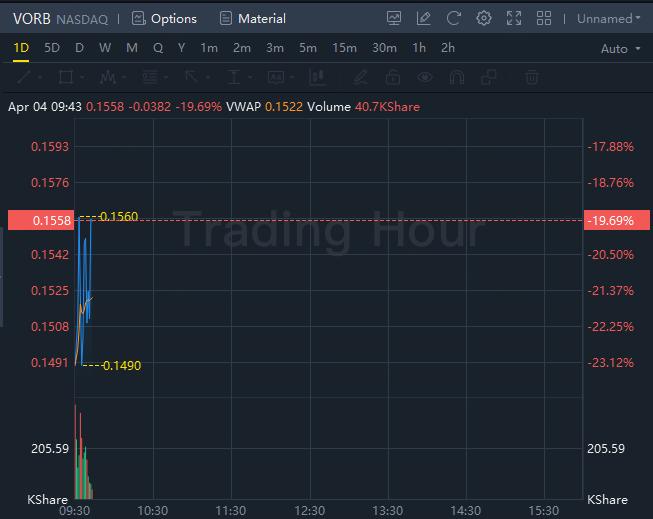653x519 pixels.
Task: Switch to the quarterly Q timeframe
Action: pos(158,48)
